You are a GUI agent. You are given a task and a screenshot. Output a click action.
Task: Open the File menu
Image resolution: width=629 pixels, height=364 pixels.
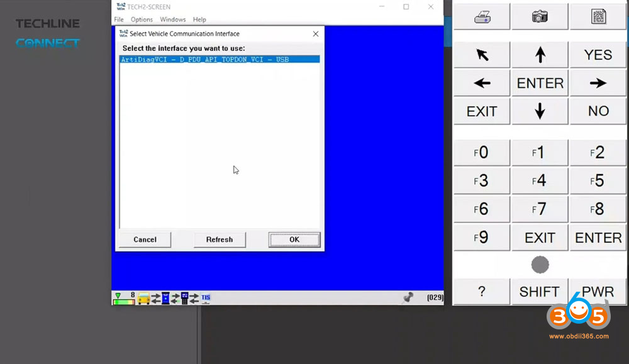pos(119,19)
